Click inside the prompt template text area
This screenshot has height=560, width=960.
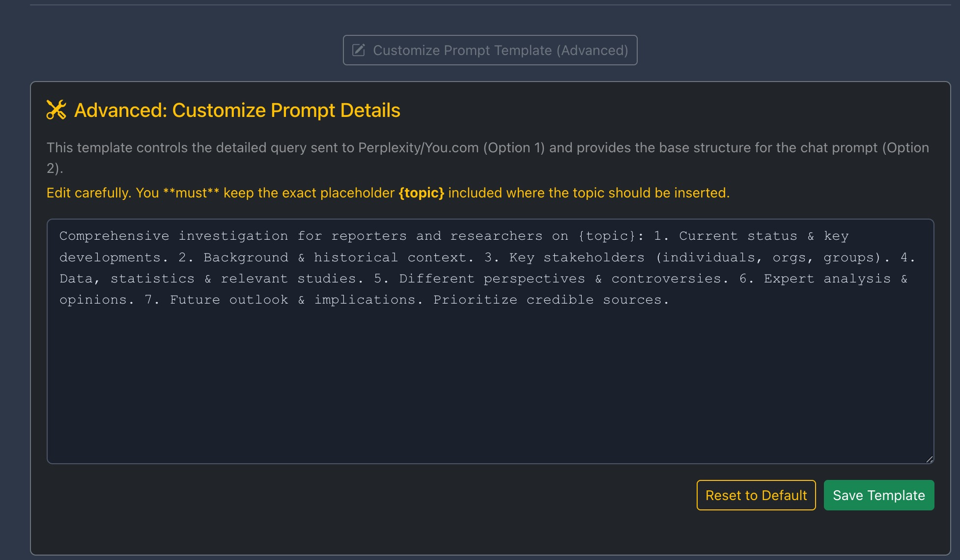490,341
